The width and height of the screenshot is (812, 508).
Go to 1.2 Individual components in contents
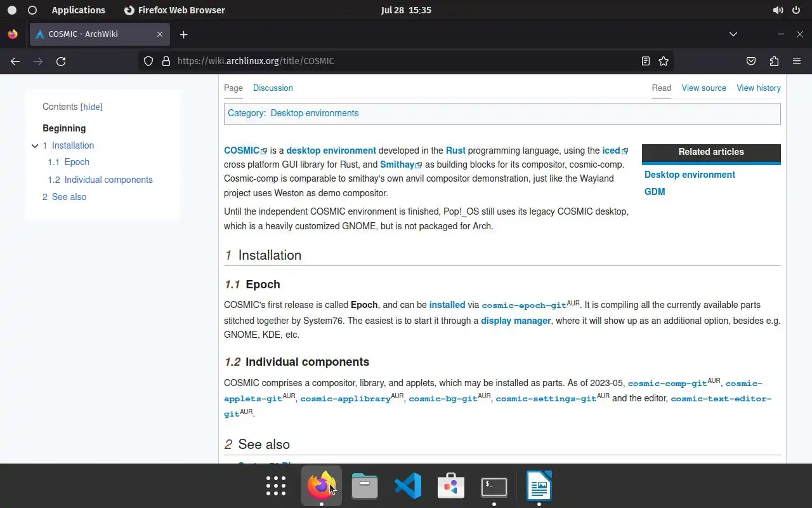100,180
